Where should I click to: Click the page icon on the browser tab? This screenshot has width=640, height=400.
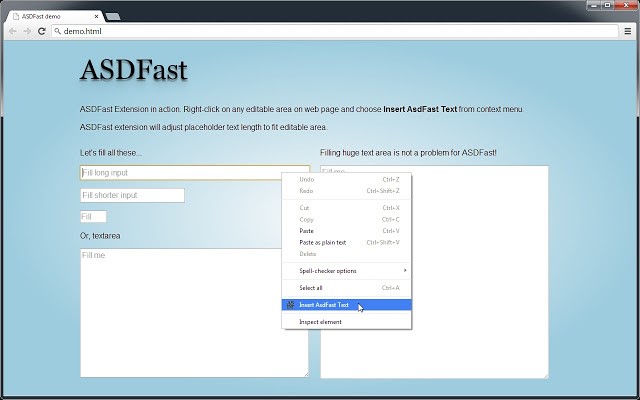16,16
